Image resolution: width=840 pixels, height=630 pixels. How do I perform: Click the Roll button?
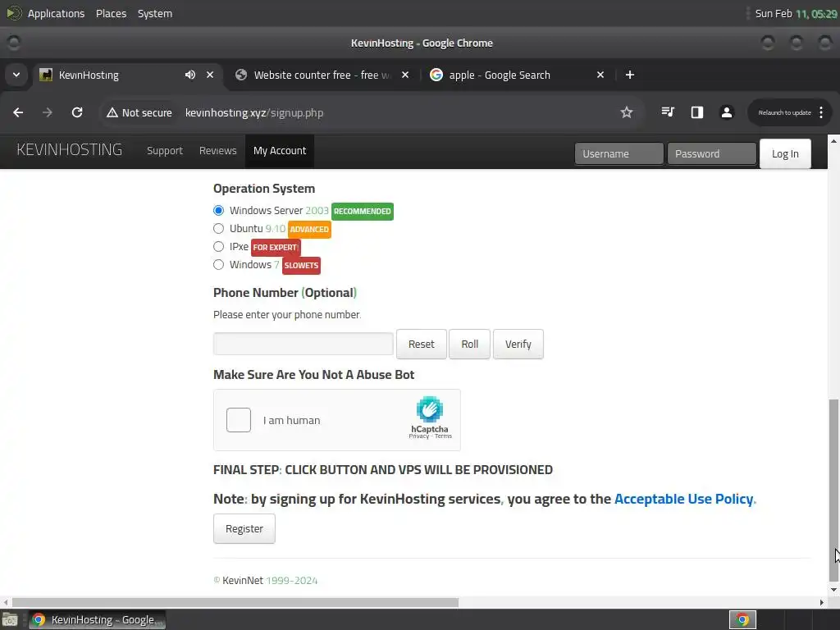(x=470, y=344)
